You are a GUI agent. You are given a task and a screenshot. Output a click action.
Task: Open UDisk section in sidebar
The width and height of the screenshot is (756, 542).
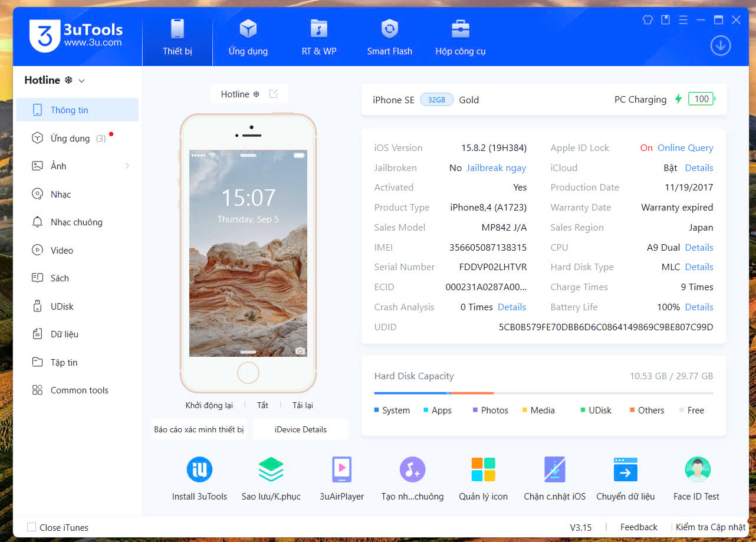point(77,306)
